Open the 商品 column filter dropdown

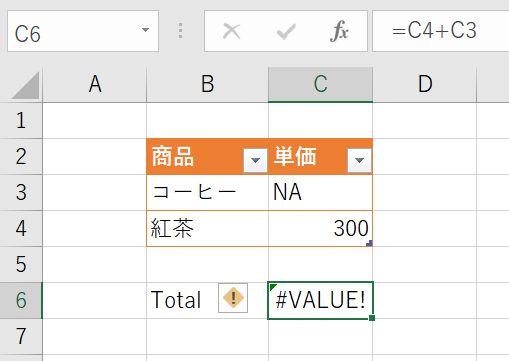tap(255, 160)
